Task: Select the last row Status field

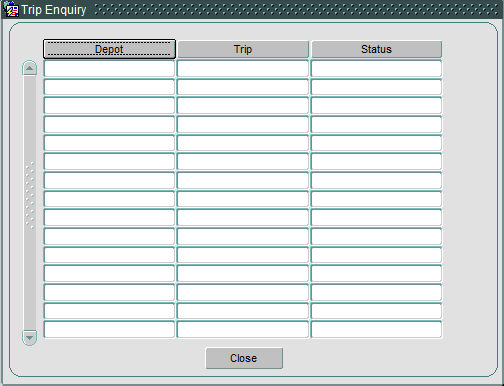Action: pyautogui.click(x=377, y=330)
